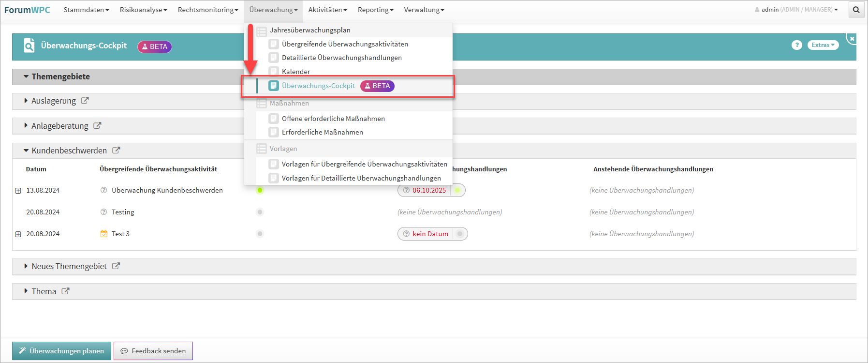Close the Überwachung menu
Screen dimensions: 868x363
[273, 10]
